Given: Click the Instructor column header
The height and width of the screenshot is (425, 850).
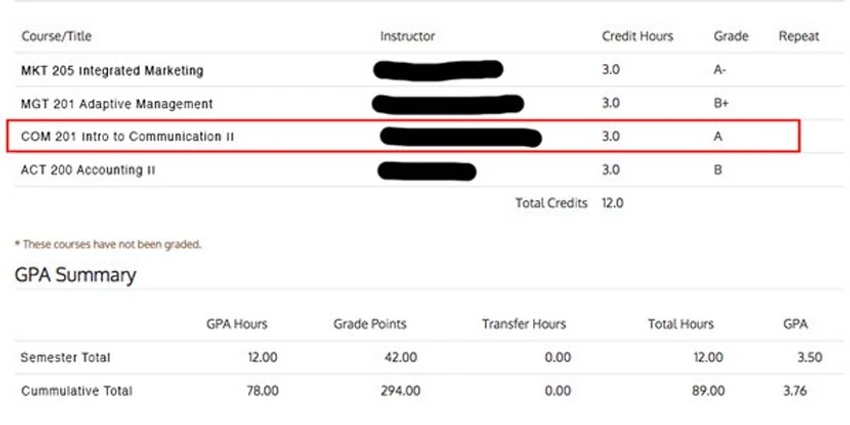Looking at the screenshot, I should pyautogui.click(x=407, y=36).
